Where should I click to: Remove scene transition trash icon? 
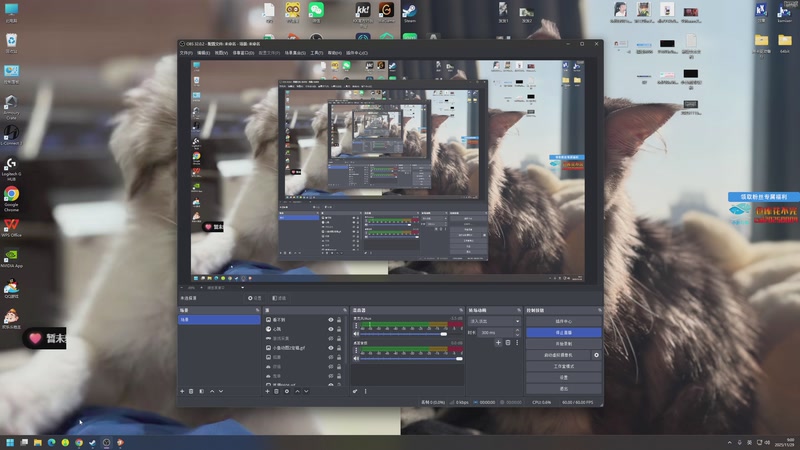tap(508, 343)
